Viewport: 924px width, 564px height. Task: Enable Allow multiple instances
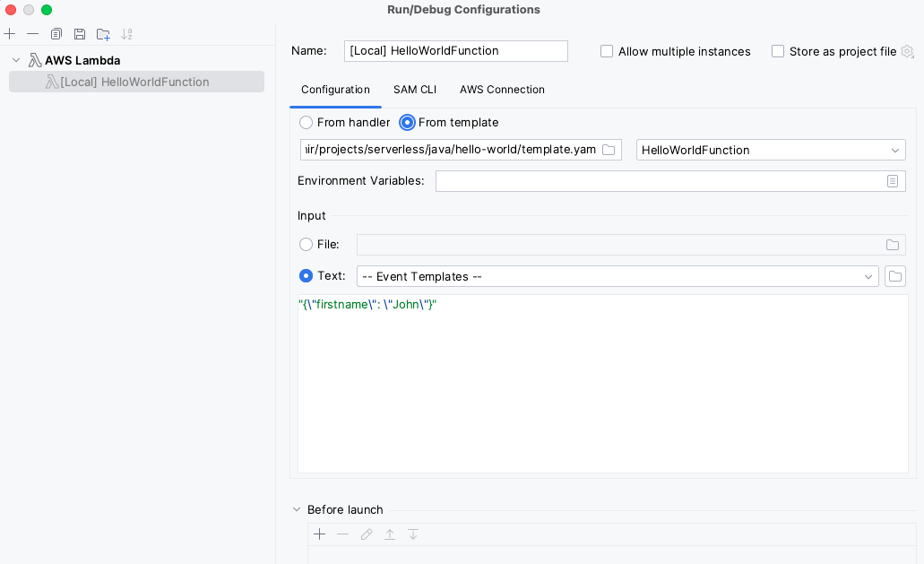(607, 51)
